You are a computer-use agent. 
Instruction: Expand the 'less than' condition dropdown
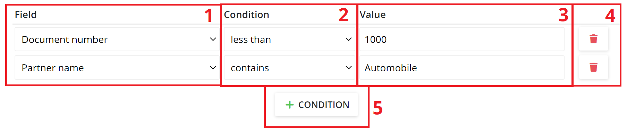point(289,39)
